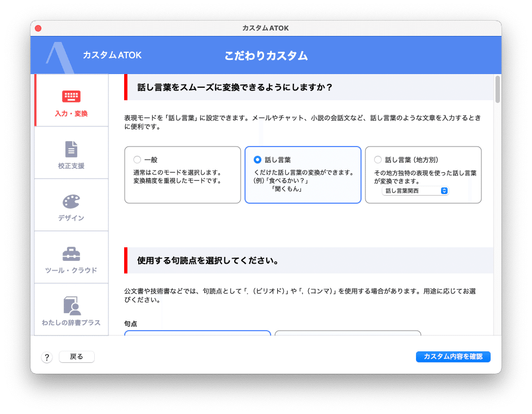Select the 一般 conversion mode radio button
Screen dimensions: 532x414
tap(138, 159)
